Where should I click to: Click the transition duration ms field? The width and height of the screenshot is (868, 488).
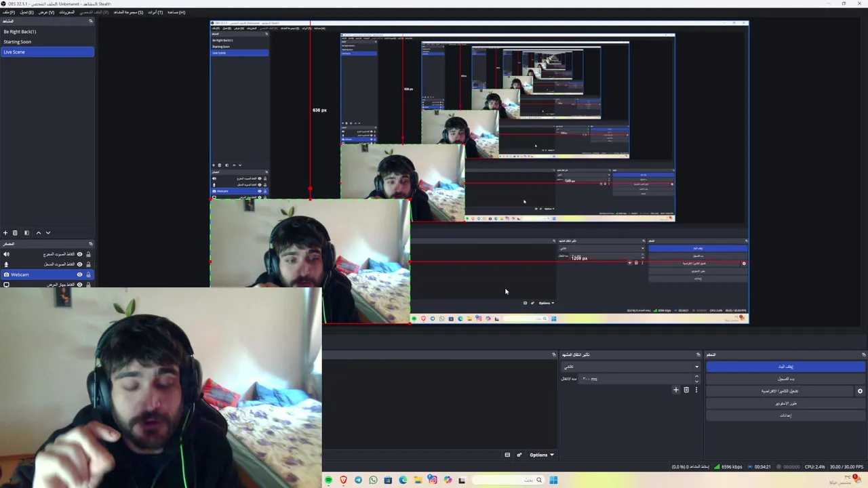635,379
